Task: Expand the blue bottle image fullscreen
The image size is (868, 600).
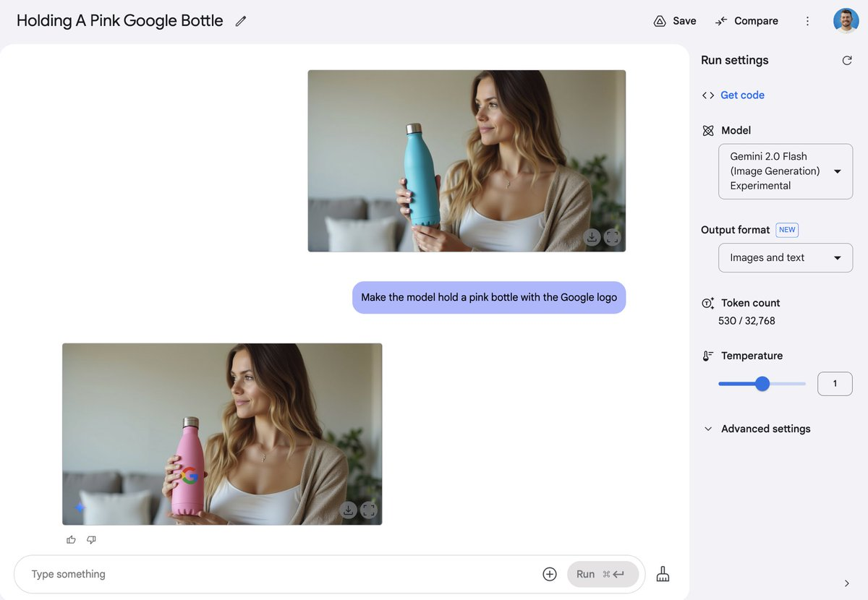Action: point(612,237)
